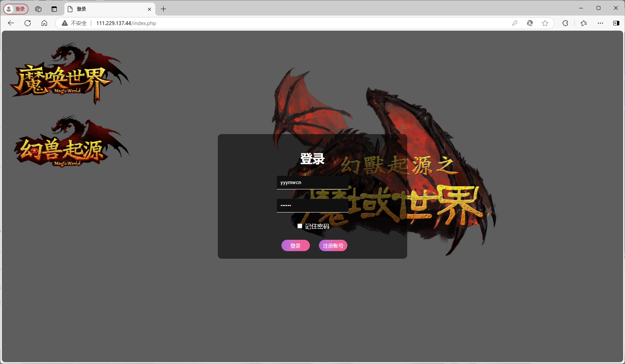Click the 登录 heading in the form
The width and height of the screenshot is (625, 364).
point(312,159)
